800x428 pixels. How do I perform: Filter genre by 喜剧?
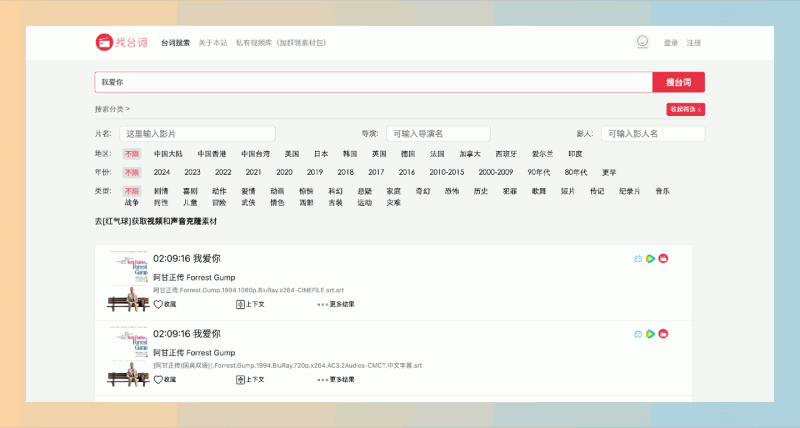[190, 191]
